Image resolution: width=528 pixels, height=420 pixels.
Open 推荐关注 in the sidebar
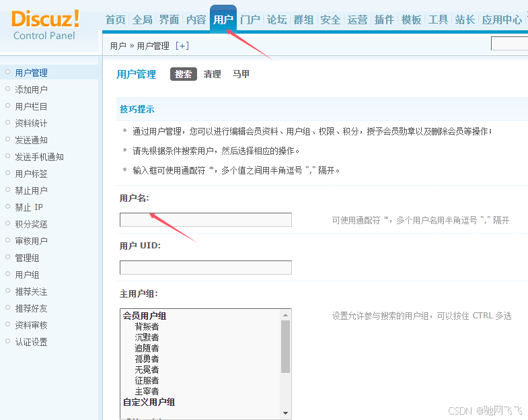click(x=32, y=291)
